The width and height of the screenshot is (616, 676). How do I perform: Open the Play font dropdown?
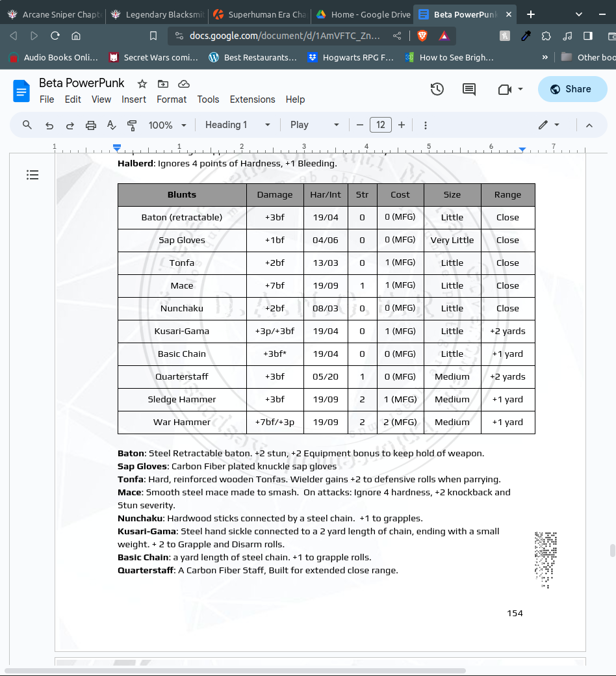tap(314, 125)
